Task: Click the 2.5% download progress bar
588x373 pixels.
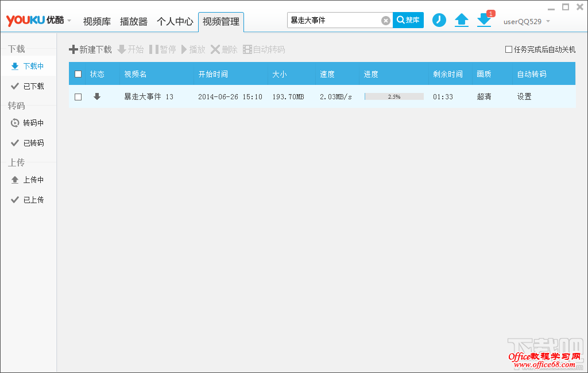Action: pyautogui.click(x=394, y=97)
